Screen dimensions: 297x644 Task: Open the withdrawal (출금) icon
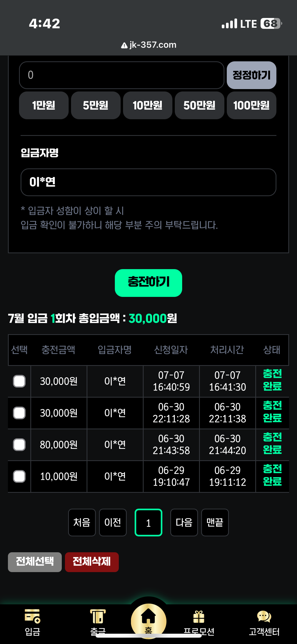pos(98,617)
